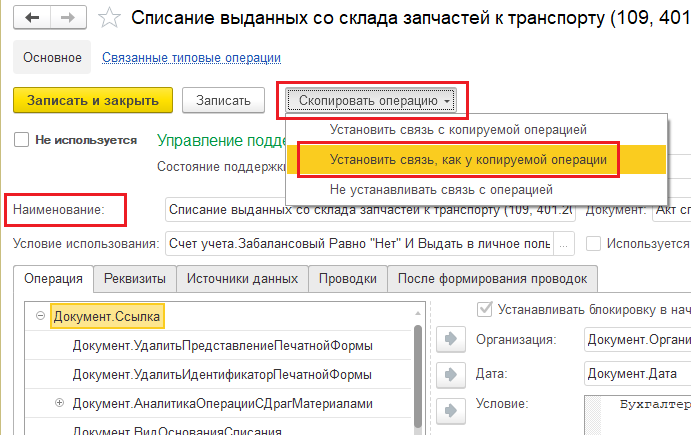Click scroll-up arrow of the tree list
Screen dimensions: 691x435
[418, 313]
